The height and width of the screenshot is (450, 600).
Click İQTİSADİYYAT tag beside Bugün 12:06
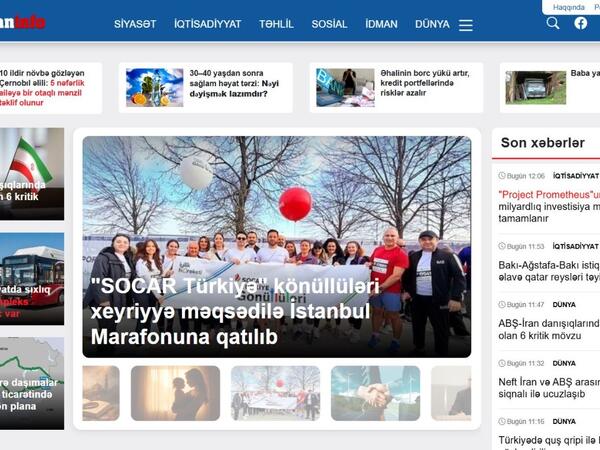pos(576,176)
